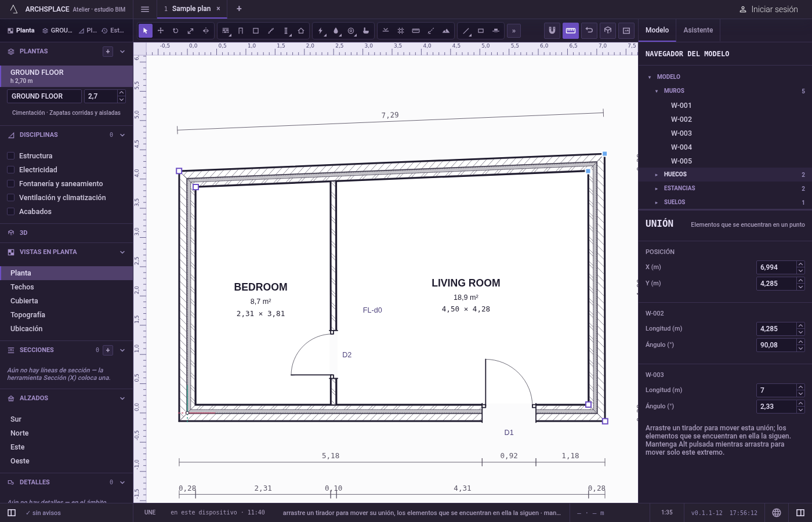This screenshot has width=812, height=522.
Task: Add a new planta with plus button
Action: pyautogui.click(x=108, y=52)
